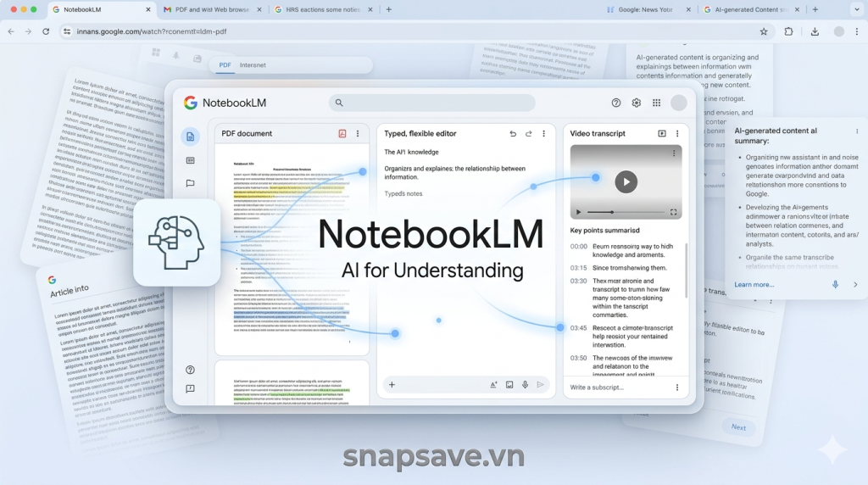Open the sidebar feedback icon
The width and height of the screenshot is (868, 485).
(x=190, y=388)
